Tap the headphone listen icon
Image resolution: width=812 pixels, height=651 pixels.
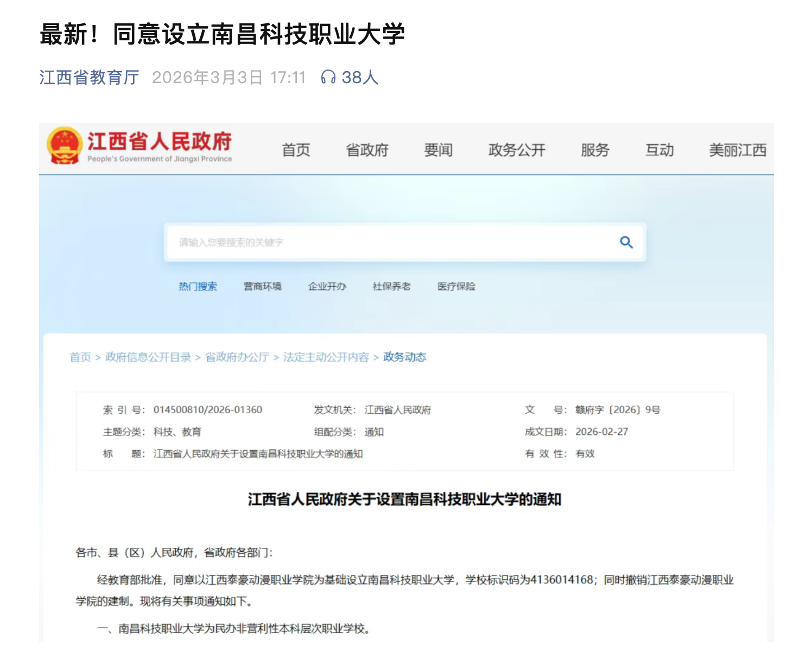point(328,77)
